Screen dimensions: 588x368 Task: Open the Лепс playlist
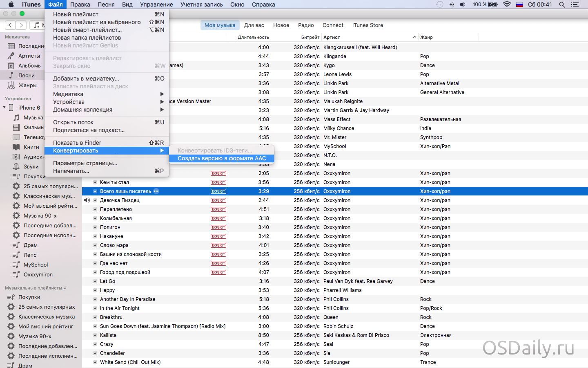[x=30, y=255]
